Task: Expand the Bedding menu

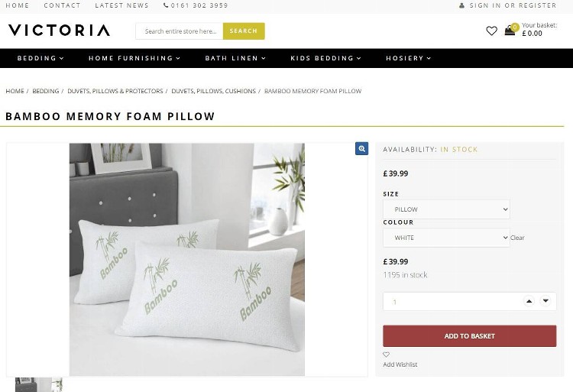Action: click(x=40, y=58)
